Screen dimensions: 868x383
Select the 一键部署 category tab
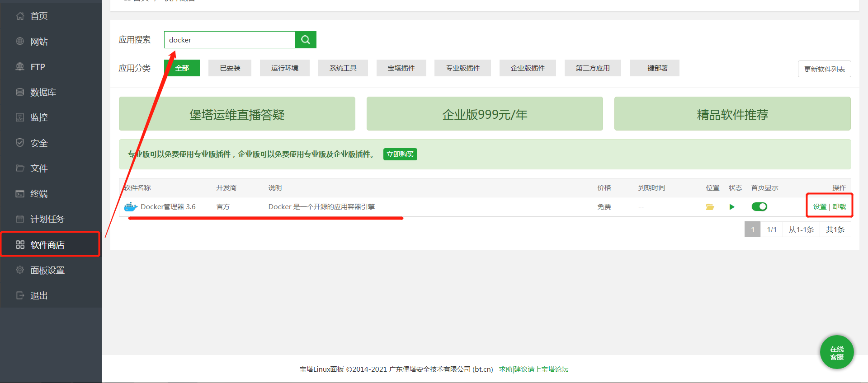pos(655,68)
